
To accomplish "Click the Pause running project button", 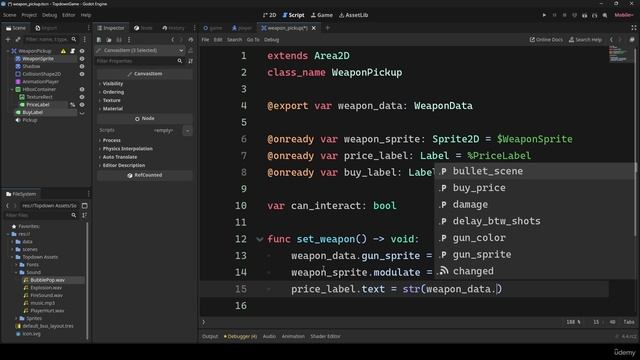I will click(x=554, y=15).
